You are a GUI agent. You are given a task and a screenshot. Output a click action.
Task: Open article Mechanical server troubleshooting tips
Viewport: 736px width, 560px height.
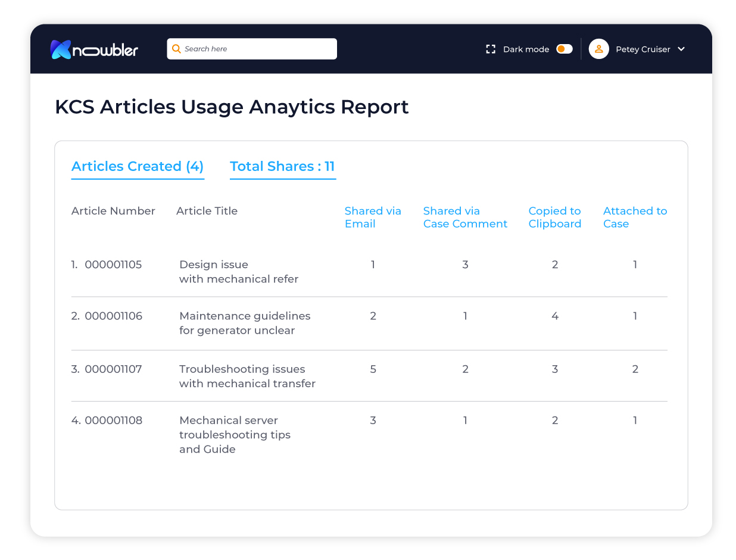235,434
